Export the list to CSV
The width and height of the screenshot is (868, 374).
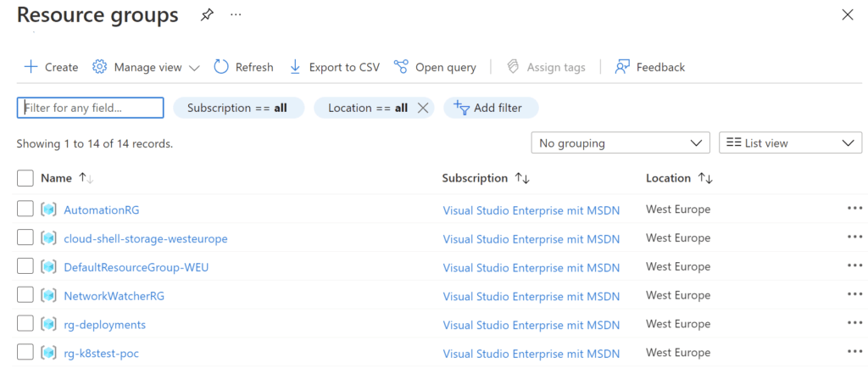pos(335,67)
